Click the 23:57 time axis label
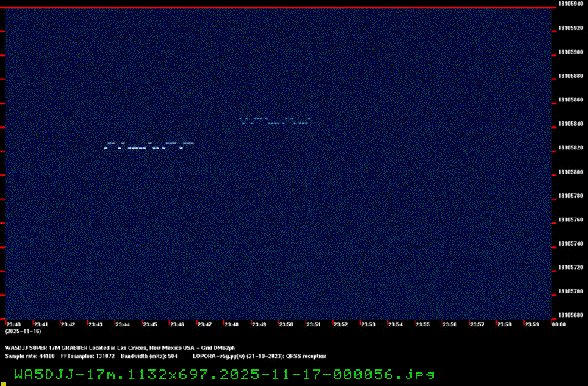 click(477, 324)
